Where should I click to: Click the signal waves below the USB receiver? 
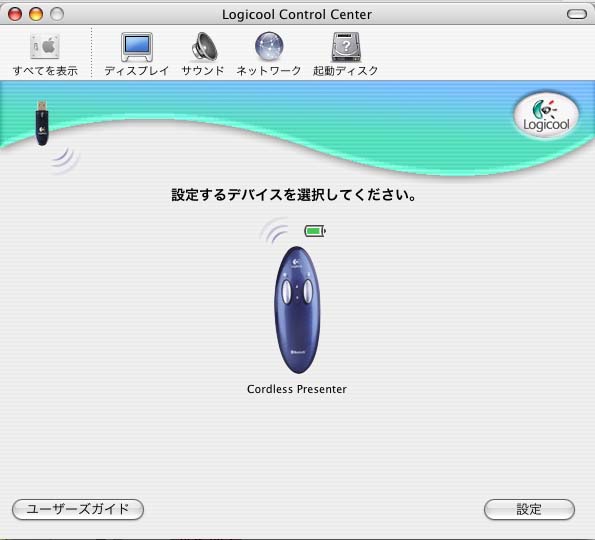65,159
